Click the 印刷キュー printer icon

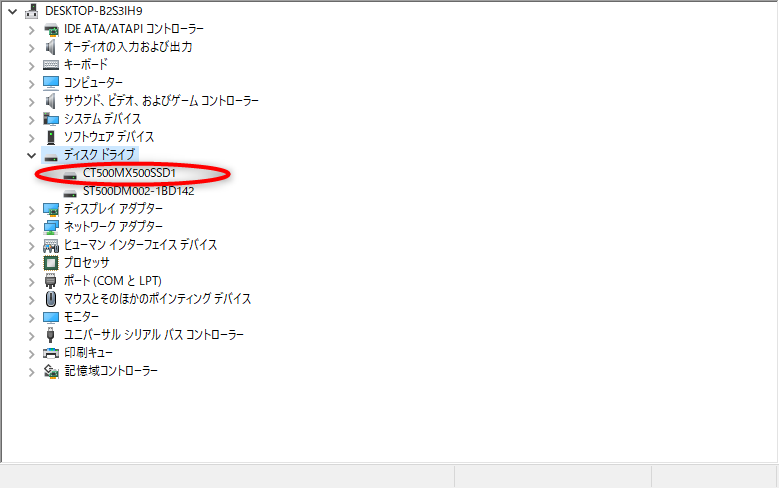pyautogui.click(x=51, y=353)
